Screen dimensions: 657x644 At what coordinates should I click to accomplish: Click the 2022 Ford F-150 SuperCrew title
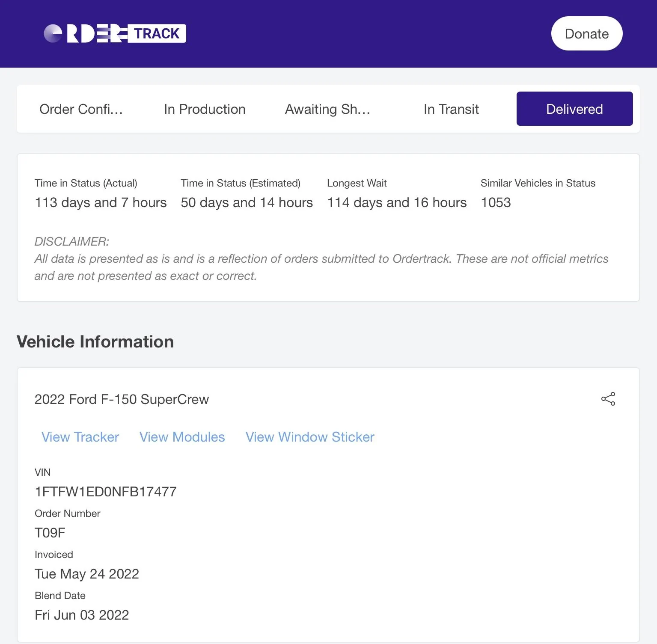tap(122, 399)
